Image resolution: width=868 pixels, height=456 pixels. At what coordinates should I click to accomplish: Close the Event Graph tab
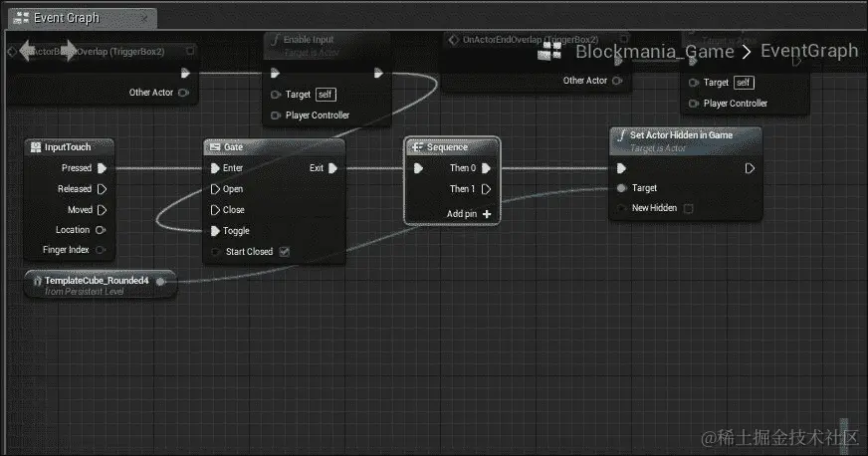pyautogui.click(x=144, y=18)
